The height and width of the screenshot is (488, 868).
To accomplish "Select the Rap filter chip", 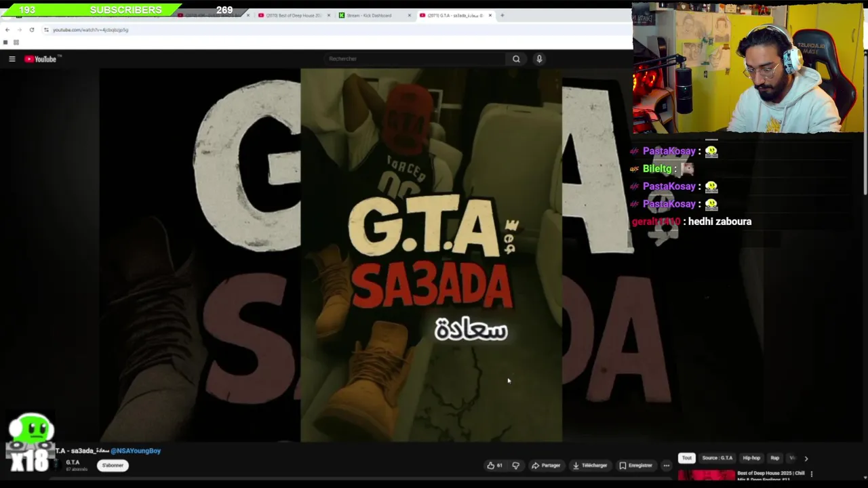I will [x=775, y=458].
